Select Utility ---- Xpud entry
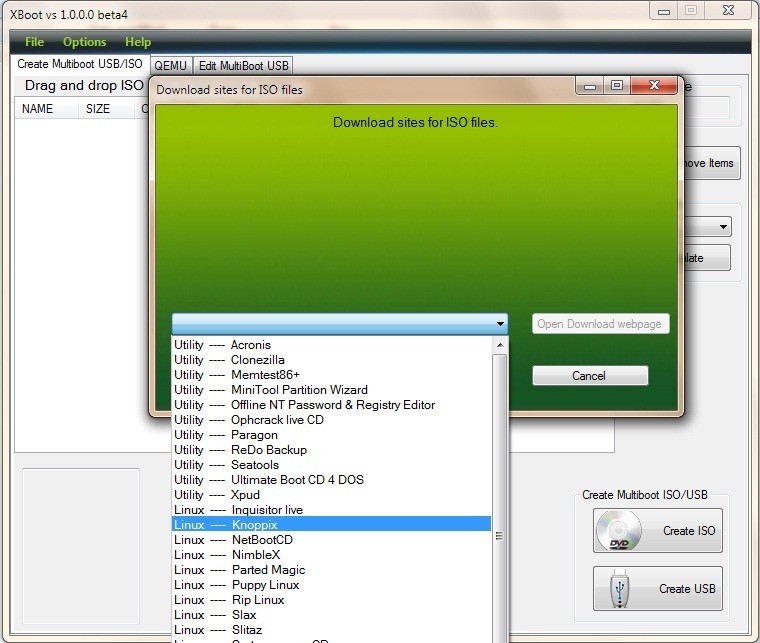The width and height of the screenshot is (760, 643). (x=332, y=495)
